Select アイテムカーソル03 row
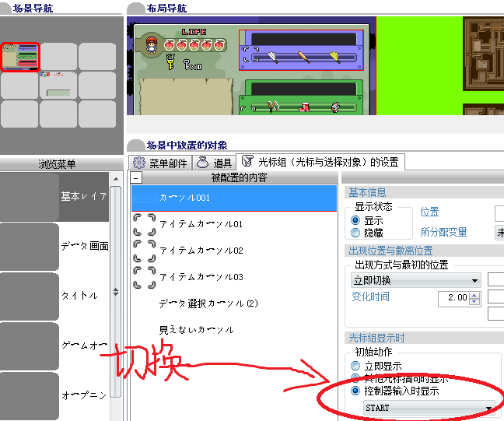 tap(234, 277)
